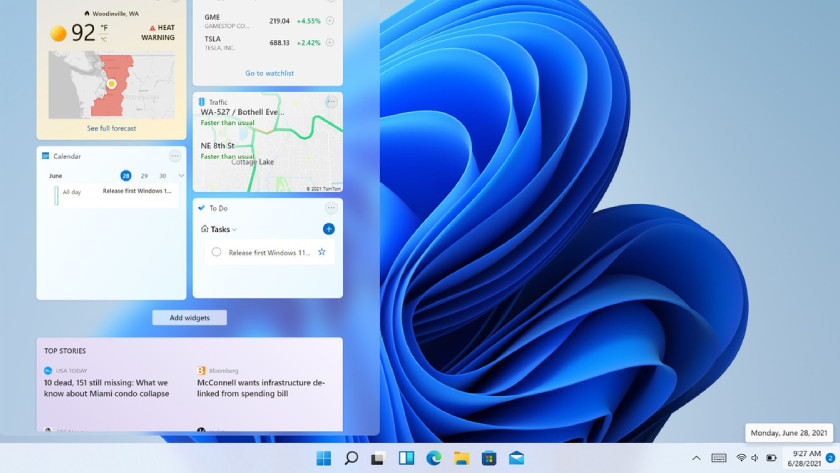The height and width of the screenshot is (473, 840).
Task: Select June 29 in the Calendar widget
Action: pos(144,176)
